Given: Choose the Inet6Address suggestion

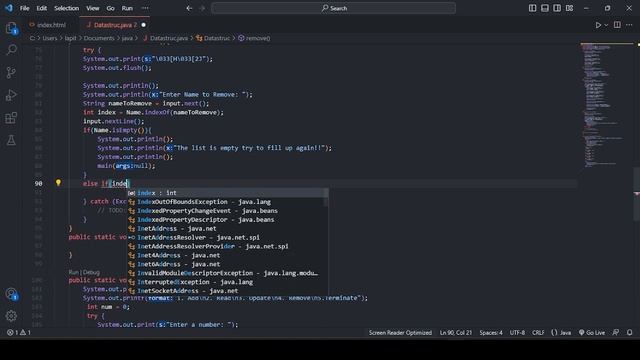Looking at the screenshot, I should 227,264.
